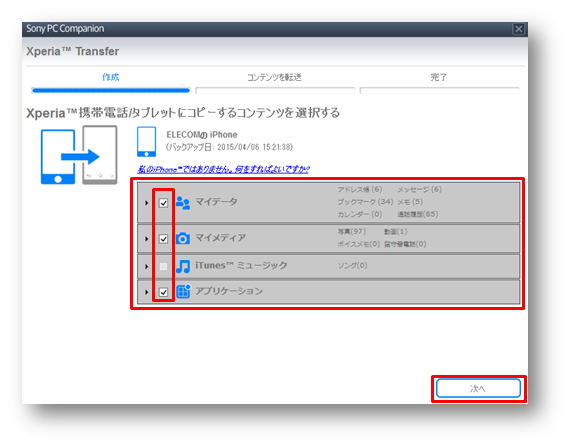Toggle the アプリケーション checkbox

(x=164, y=292)
